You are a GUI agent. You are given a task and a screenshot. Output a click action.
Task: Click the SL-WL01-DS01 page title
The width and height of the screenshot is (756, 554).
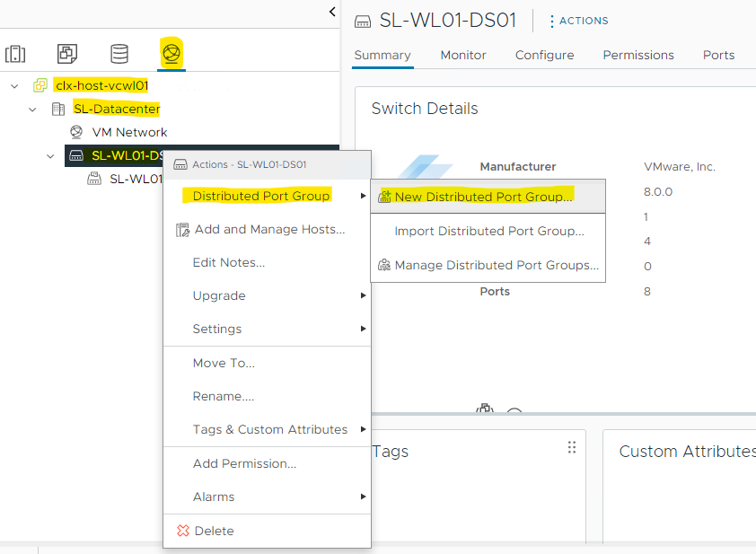pos(448,21)
